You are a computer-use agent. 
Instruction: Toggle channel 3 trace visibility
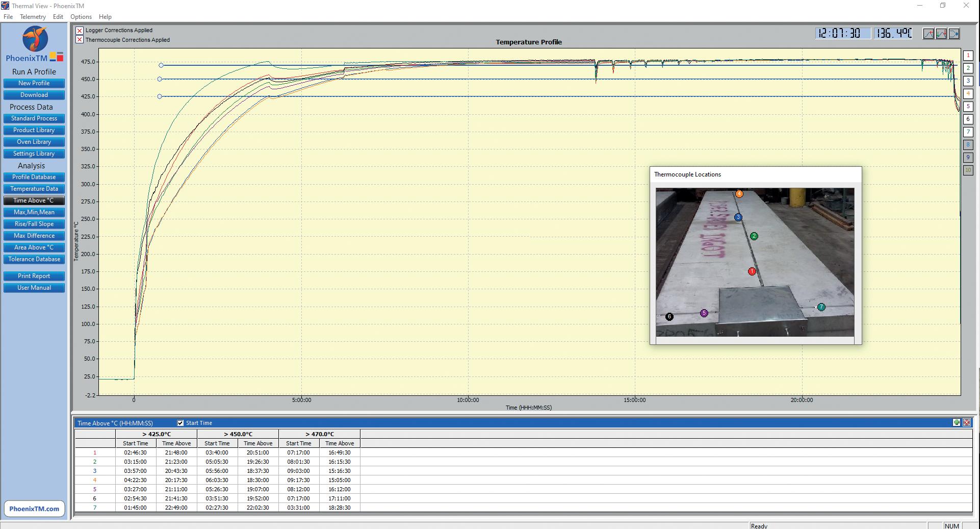click(x=968, y=81)
